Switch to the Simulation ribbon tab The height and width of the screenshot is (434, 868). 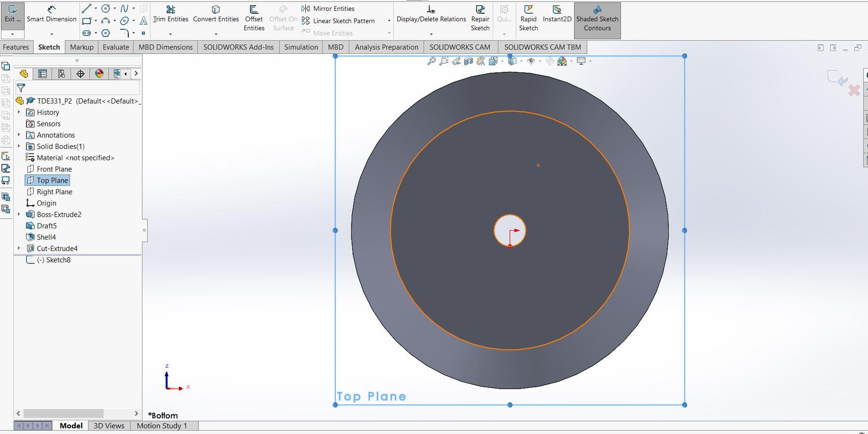[301, 47]
